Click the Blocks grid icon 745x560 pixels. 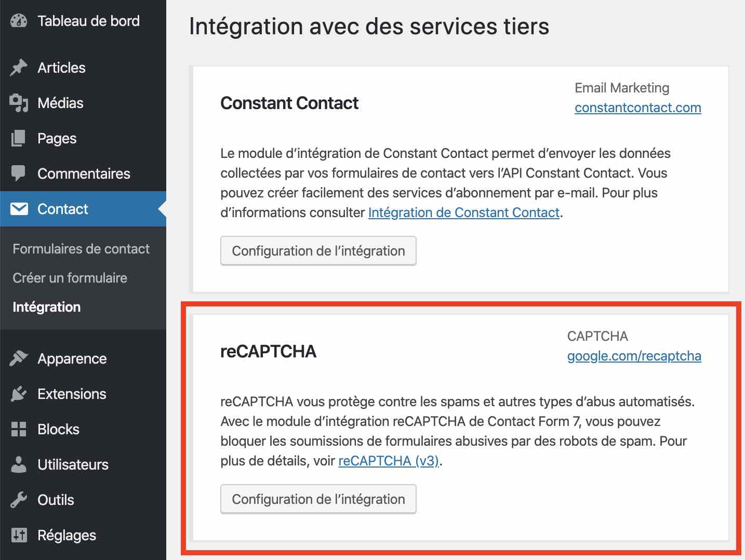(19, 429)
